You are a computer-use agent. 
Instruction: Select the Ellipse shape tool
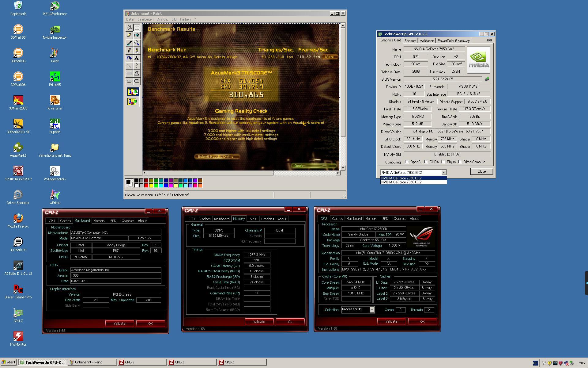coord(129,81)
